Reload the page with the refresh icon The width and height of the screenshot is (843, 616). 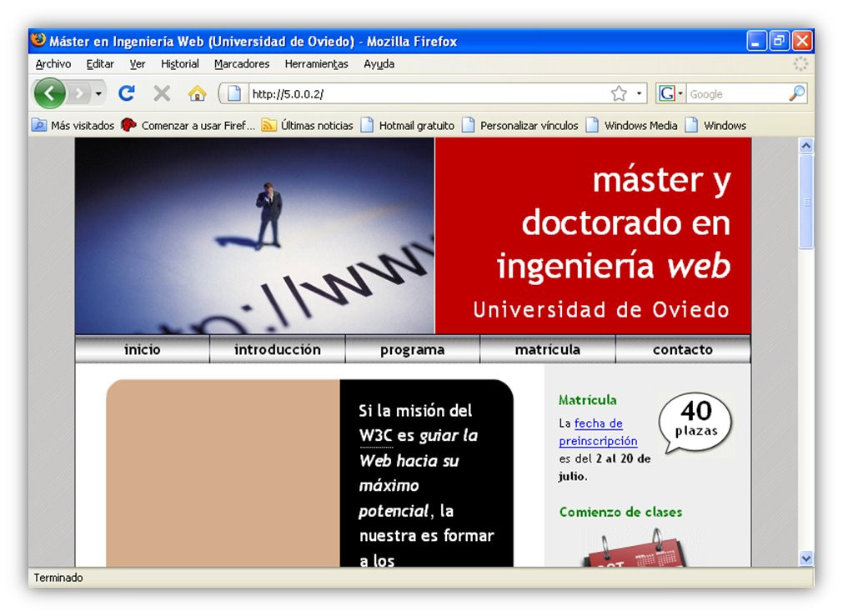coord(127,93)
